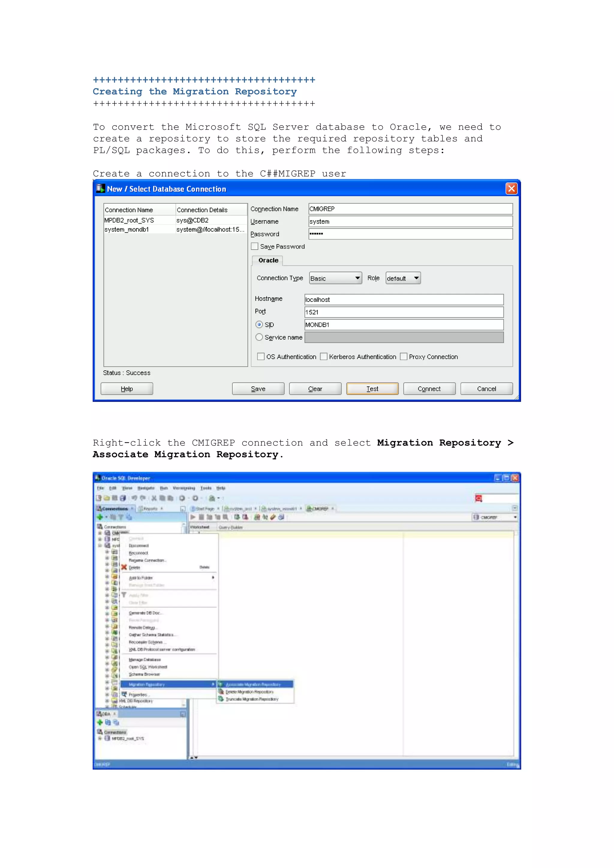Click the Clear eraser icon in worksheet toolbar
Screen dimensions: 614x868
click(273, 517)
